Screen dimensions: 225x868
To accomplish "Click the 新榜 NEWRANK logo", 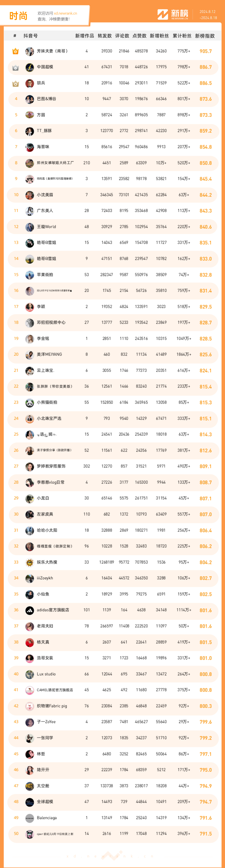I will pos(173,14).
